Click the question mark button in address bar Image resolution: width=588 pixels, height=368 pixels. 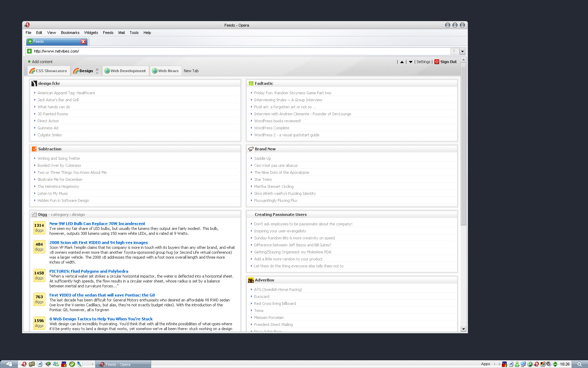pos(454,52)
